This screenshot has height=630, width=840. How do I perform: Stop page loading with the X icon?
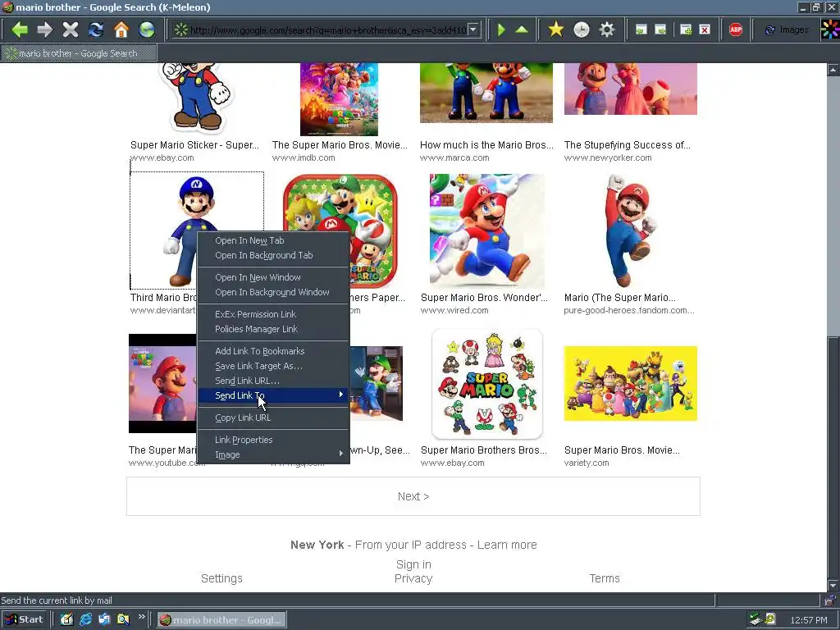(x=71, y=30)
